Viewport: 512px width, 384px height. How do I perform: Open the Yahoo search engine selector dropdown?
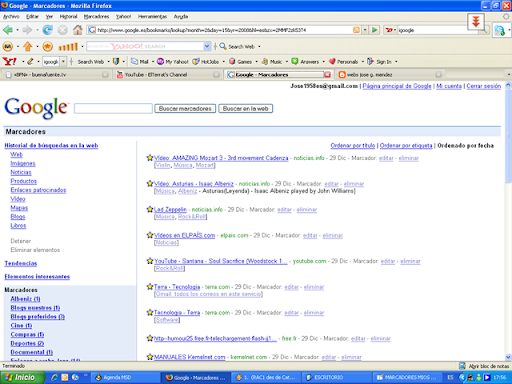pos(390,30)
